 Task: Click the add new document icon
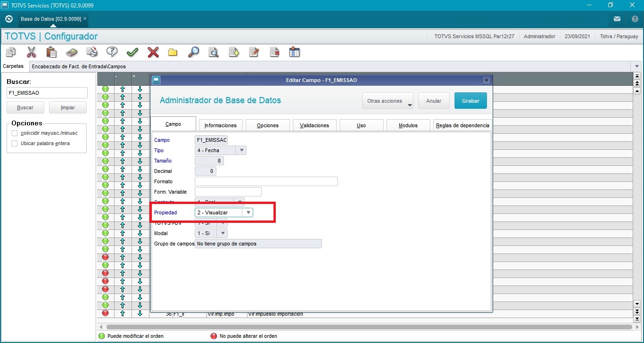click(x=234, y=52)
